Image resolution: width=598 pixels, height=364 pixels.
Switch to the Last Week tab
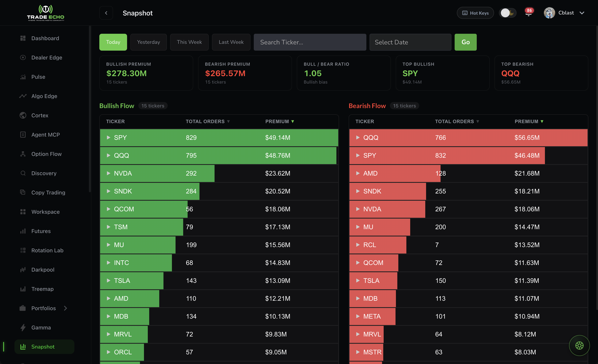231,42
